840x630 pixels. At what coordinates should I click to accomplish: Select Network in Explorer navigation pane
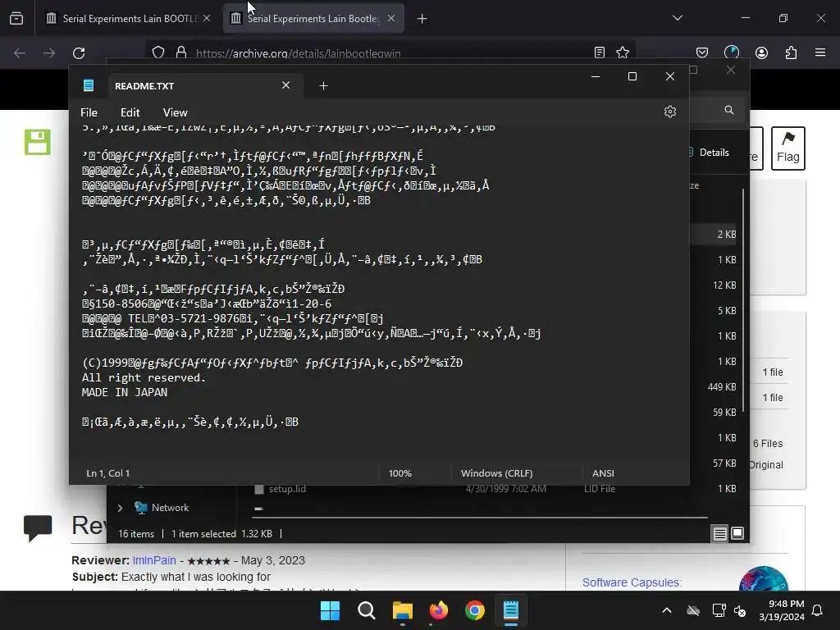pos(170,507)
